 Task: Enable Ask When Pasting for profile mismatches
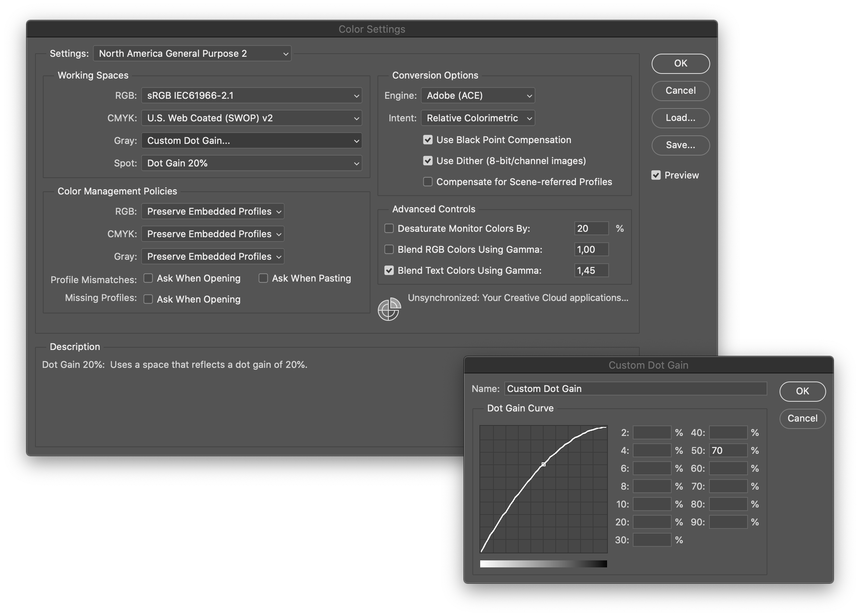[x=263, y=278]
